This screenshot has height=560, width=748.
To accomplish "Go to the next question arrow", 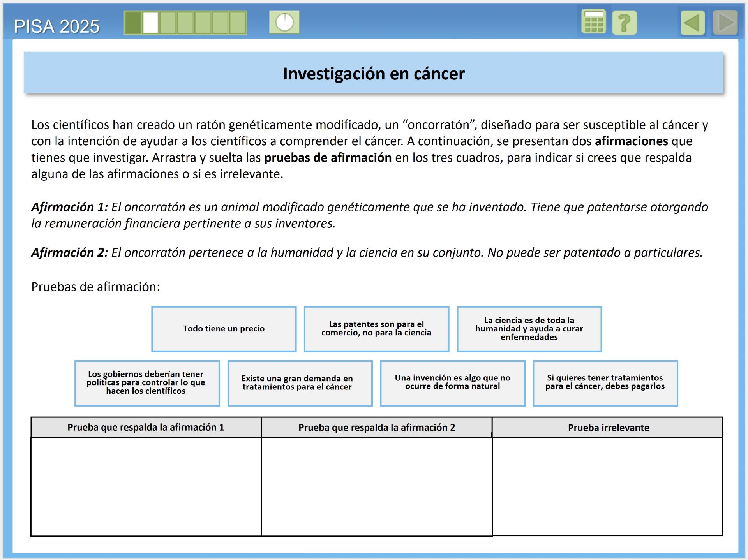I will pyautogui.click(x=725, y=23).
